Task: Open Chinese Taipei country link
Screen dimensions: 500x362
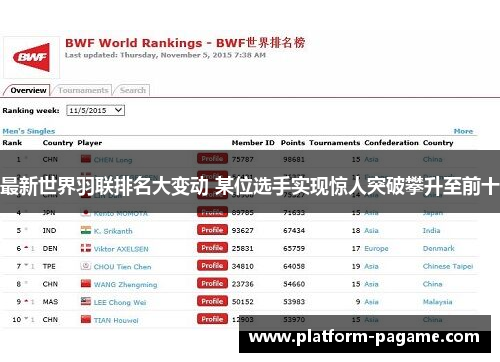Action: click(448, 266)
